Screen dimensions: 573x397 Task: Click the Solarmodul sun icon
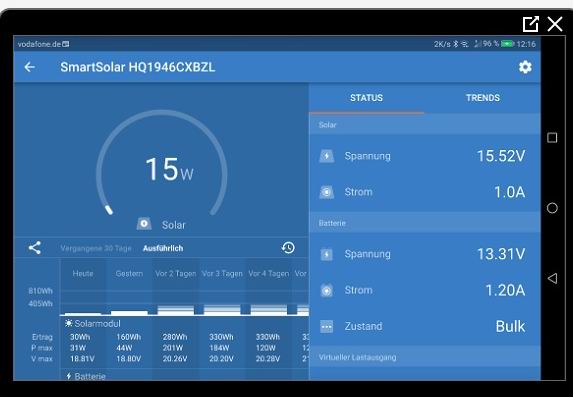pos(68,323)
